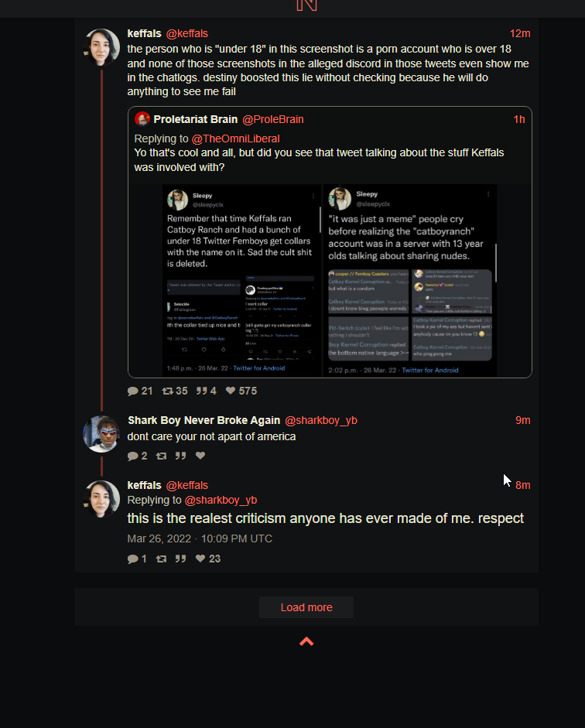
Task: Click quote icon with count 4
Action: click(x=201, y=391)
